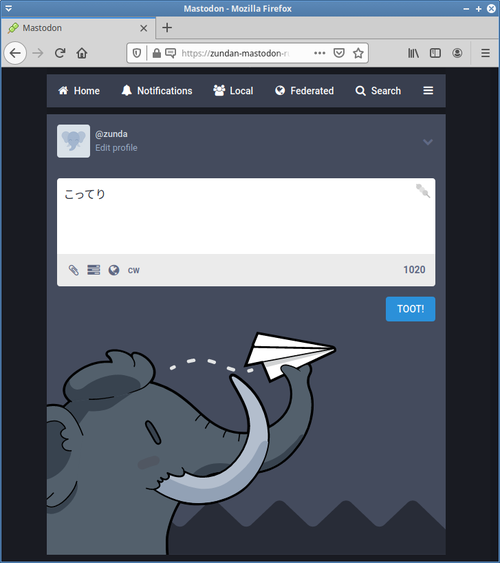Open the Notifications tab

pyautogui.click(x=157, y=91)
